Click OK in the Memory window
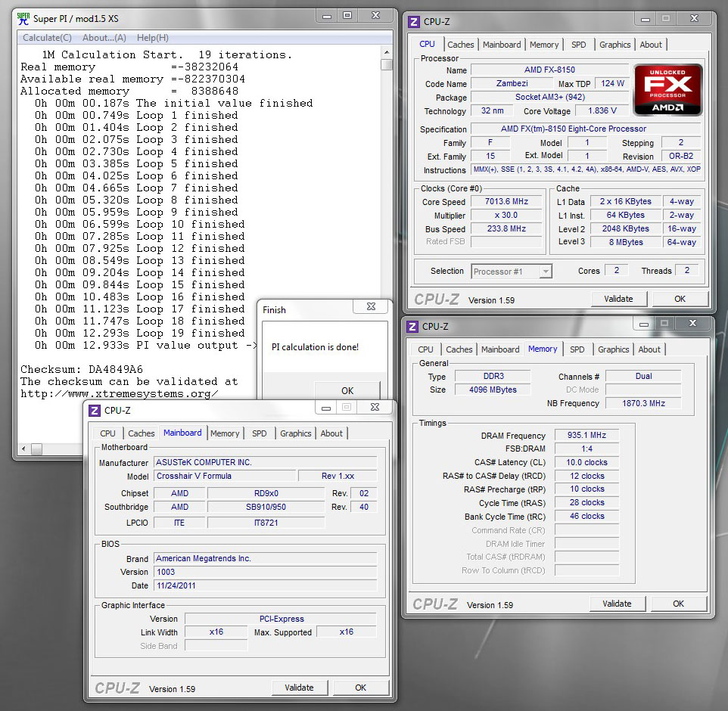Viewport: 728px width, 711px height. click(678, 604)
